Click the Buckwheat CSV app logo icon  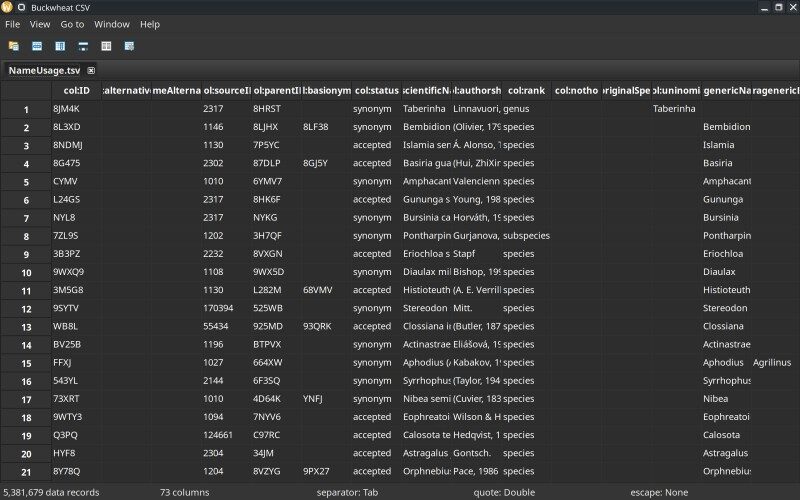click(x=7, y=7)
